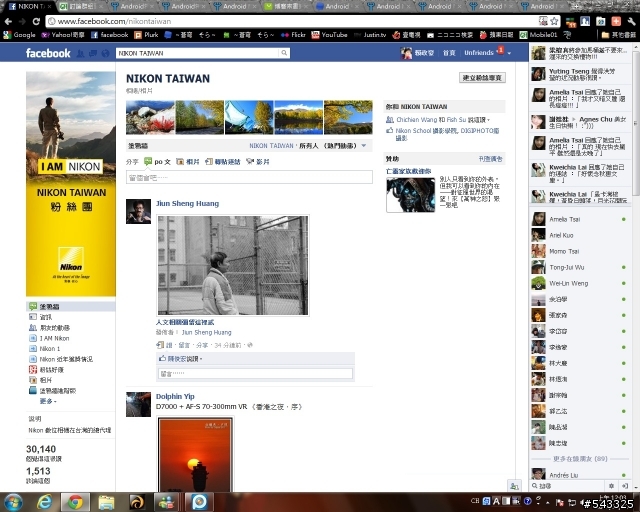640x512 pixels.
Task: Open the Chrome wrench settings menu
Action: point(631,21)
